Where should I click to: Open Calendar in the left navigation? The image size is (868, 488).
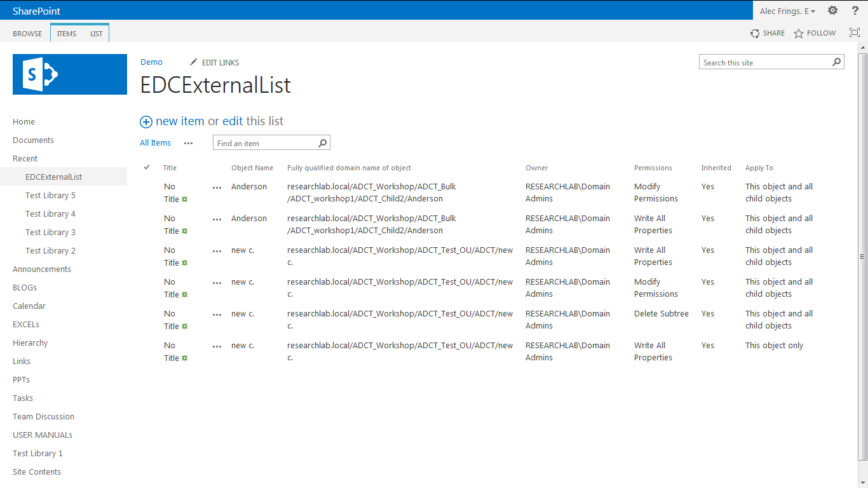(x=29, y=306)
